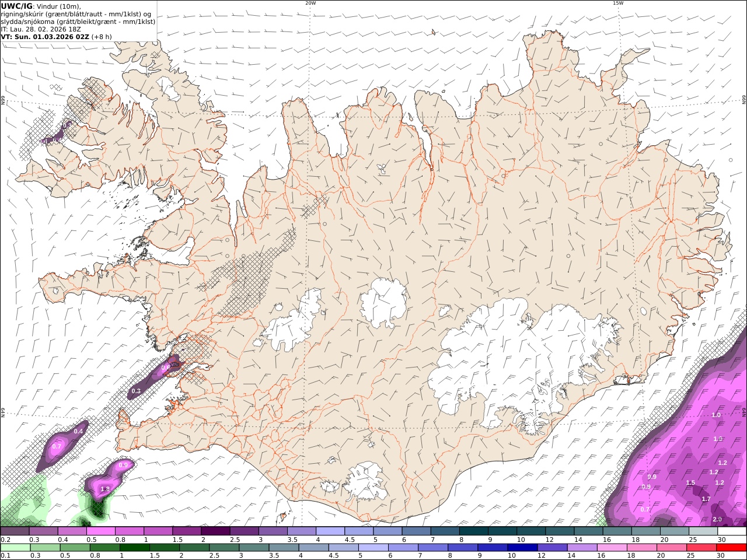Image resolution: width=747 pixels, height=560 pixels.
Task: Click the '1.0' value in southeast snow area
Action: coord(717,415)
